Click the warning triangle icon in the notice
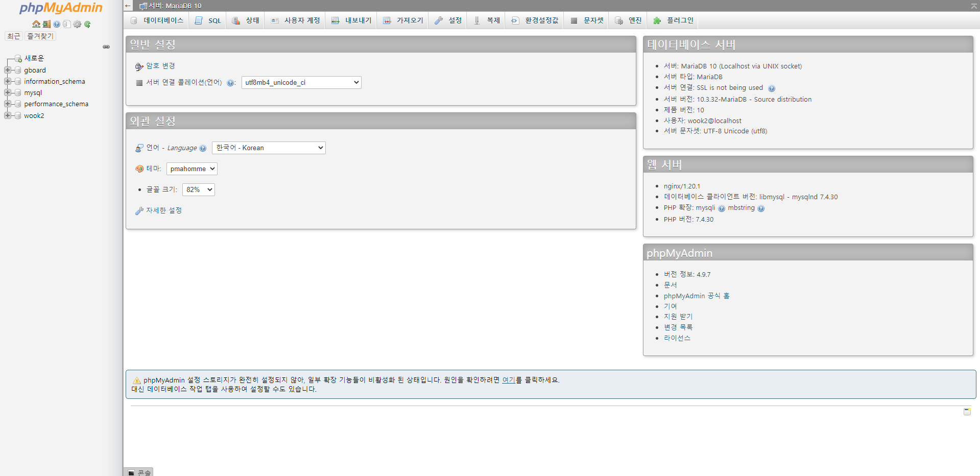The width and height of the screenshot is (980, 476). (x=137, y=380)
